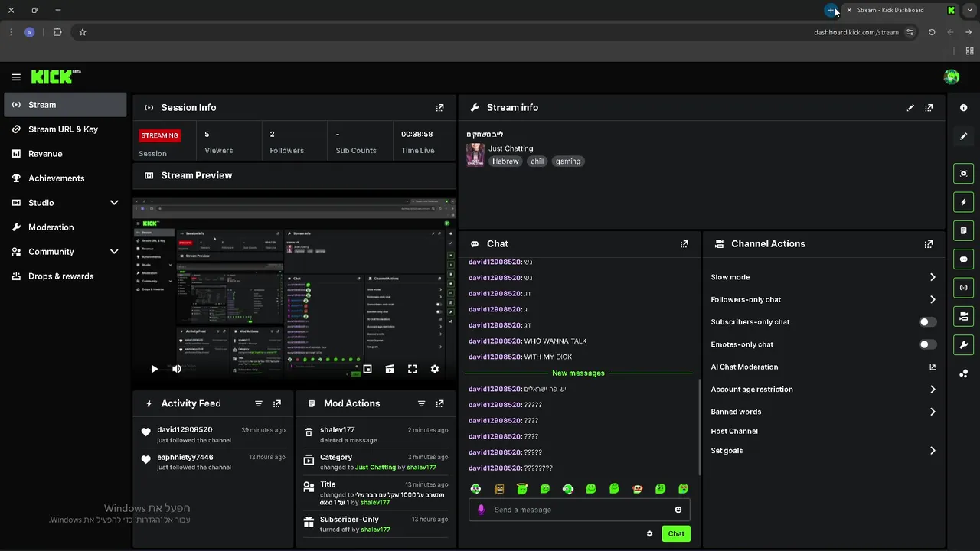Filter the Activity Feed
The height and width of the screenshot is (551, 980).
(259, 403)
